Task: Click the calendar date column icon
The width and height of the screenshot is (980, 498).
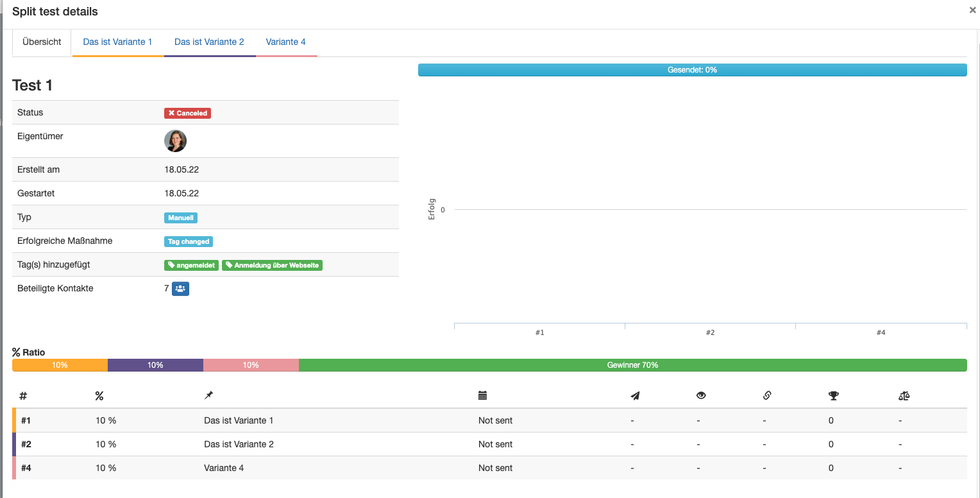Action: tap(483, 396)
